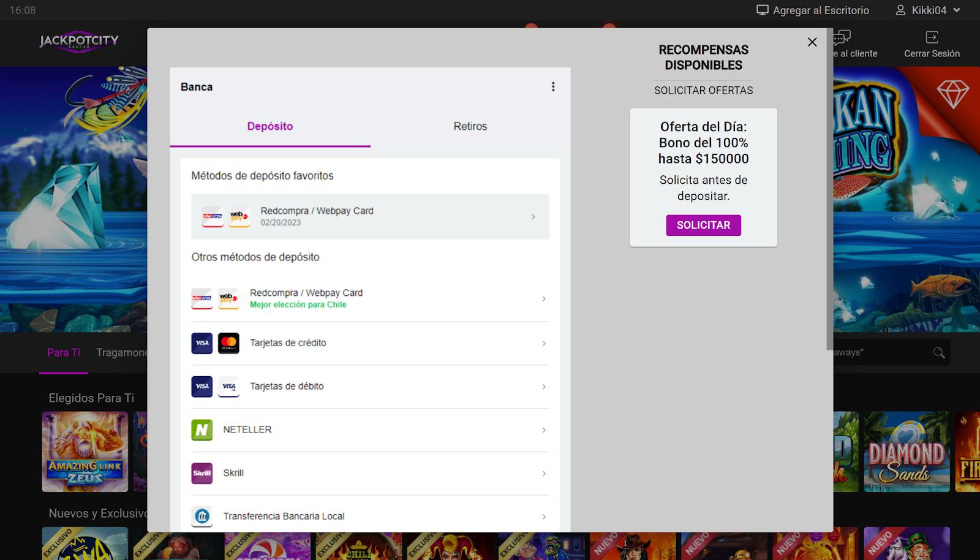The image size is (980, 560).
Task: Switch to the Depósito tab
Action: click(x=270, y=126)
